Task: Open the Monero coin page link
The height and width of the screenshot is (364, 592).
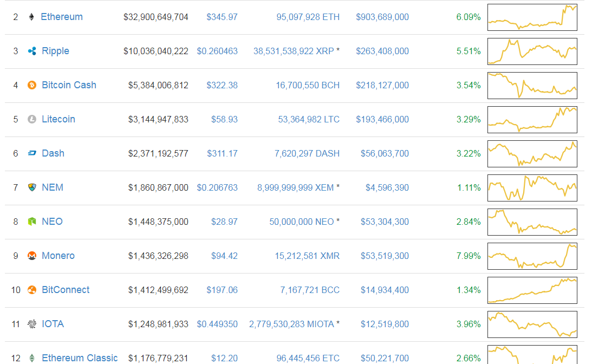Action: [58, 256]
